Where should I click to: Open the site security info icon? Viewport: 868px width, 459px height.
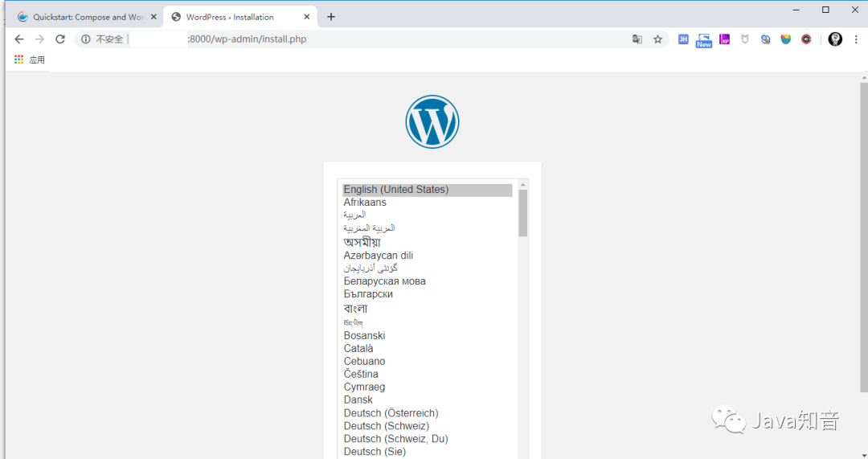point(86,39)
